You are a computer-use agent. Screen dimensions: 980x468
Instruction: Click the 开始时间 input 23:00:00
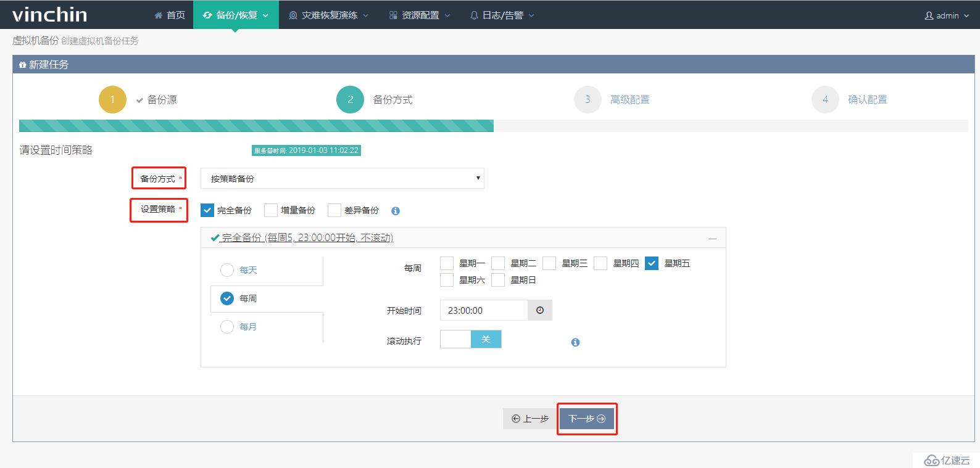(x=484, y=310)
